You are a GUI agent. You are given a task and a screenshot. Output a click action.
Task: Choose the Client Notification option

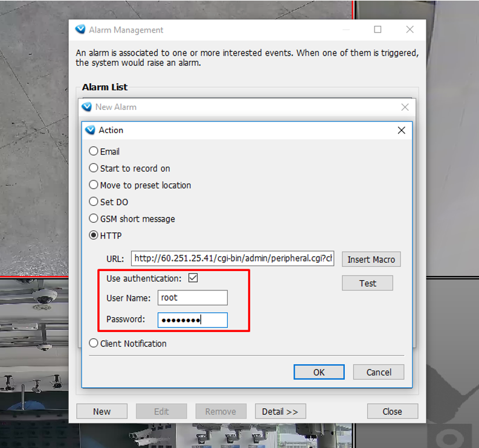(94, 344)
